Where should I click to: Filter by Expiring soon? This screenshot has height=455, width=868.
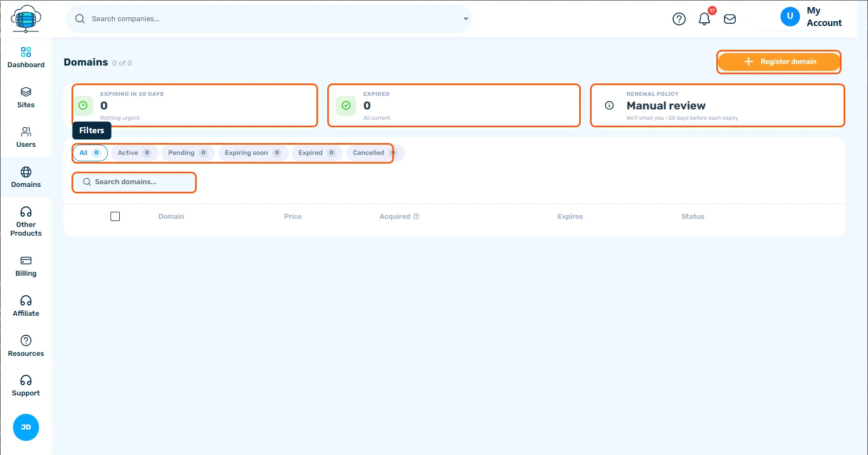(253, 153)
